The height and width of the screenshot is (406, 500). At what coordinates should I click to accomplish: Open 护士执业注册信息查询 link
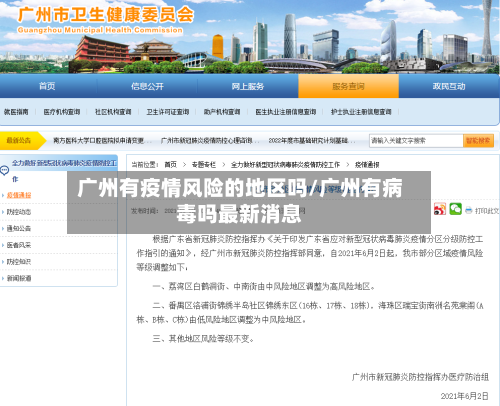361,112
